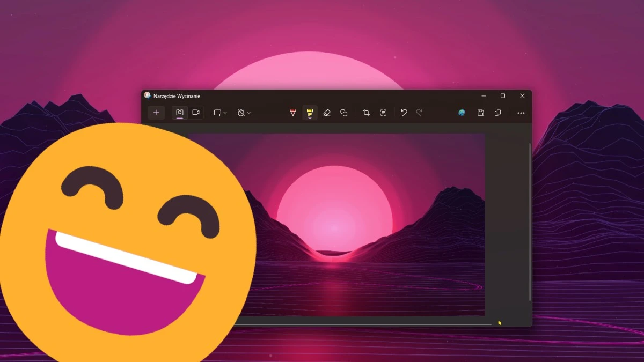Select the screenshot capture mode
Screen dimensions: 644x362
click(180, 113)
